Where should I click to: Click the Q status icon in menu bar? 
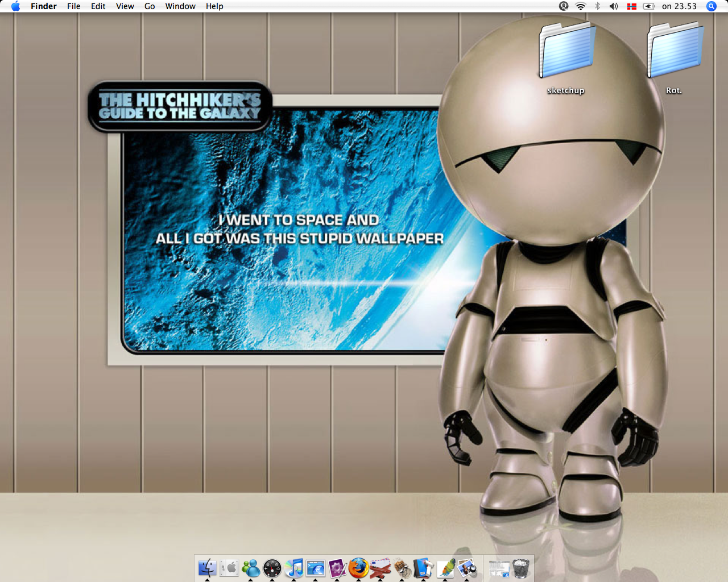click(x=564, y=6)
